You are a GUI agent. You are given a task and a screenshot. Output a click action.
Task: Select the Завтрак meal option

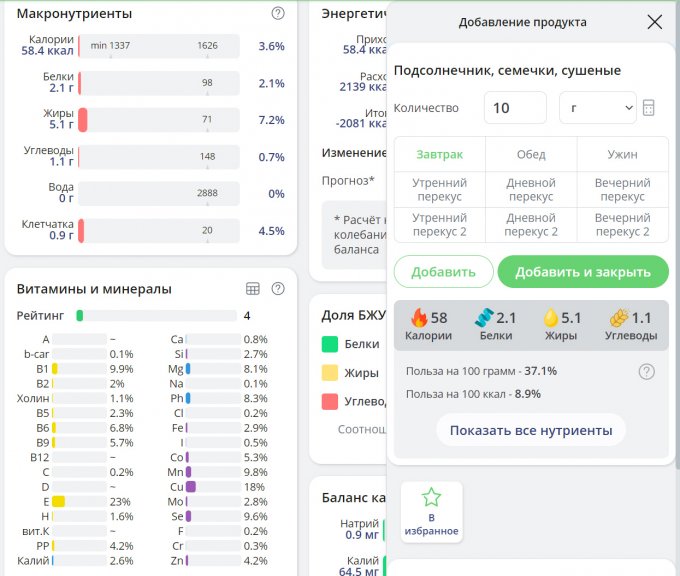tap(439, 154)
